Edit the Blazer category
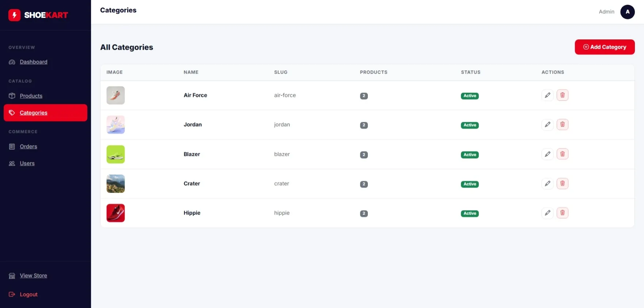Viewport: 644px width, 308px height. pyautogui.click(x=547, y=154)
